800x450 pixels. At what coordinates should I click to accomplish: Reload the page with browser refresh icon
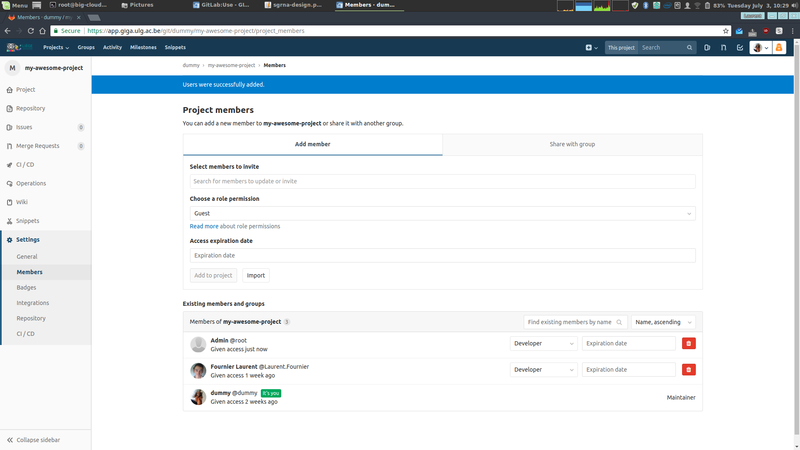[x=31, y=31]
